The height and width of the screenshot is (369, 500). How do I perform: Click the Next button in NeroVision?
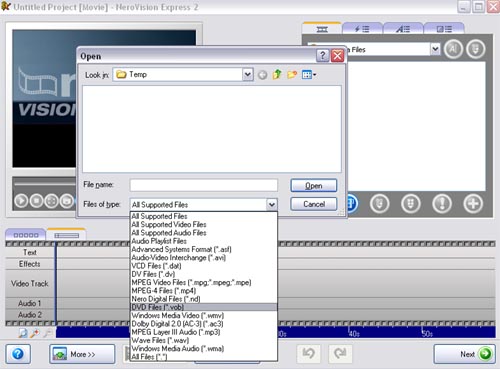point(464,354)
